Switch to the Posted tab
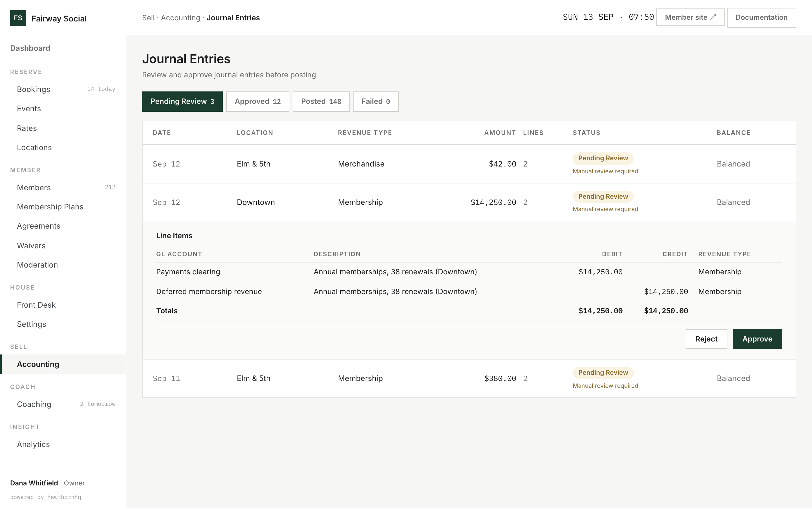Image resolution: width=812 pixels, height=508 pixels. point(321,102)
